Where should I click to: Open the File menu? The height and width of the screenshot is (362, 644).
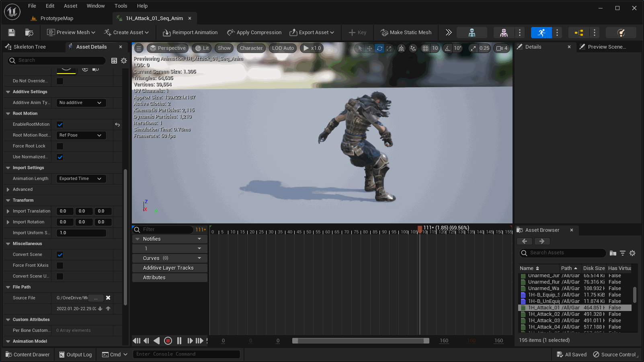32,6
